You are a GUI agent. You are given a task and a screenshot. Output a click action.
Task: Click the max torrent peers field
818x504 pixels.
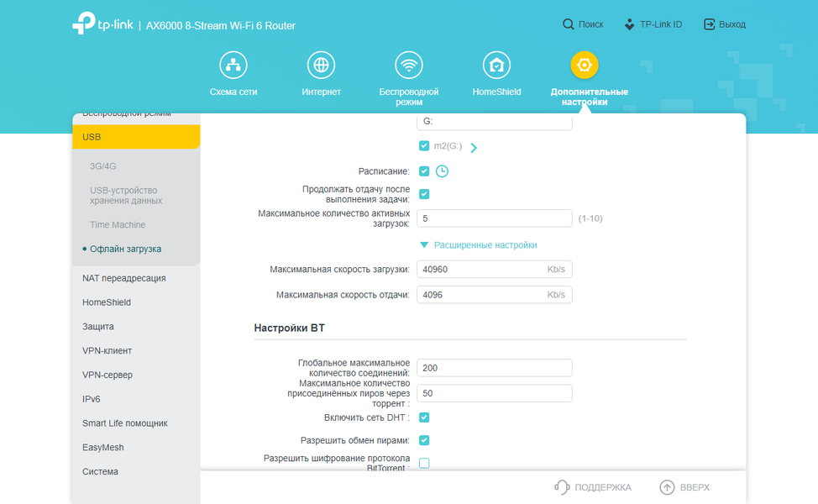(494, 393)
